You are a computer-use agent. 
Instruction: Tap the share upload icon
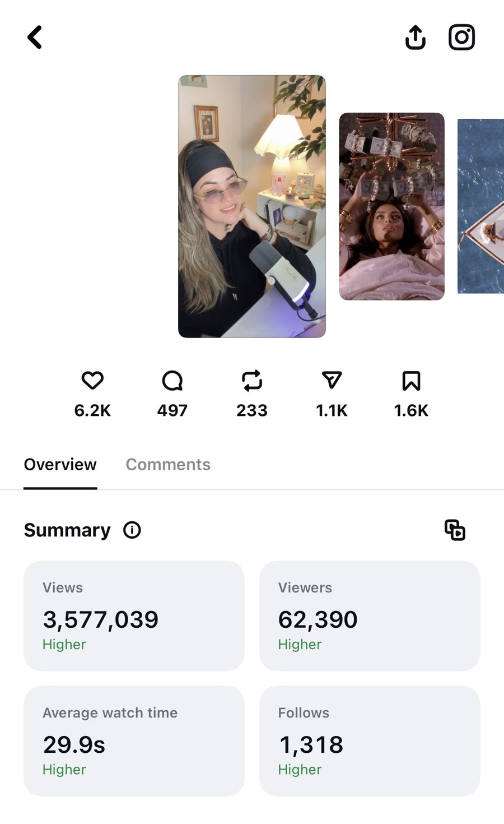(x=415, y=38)
